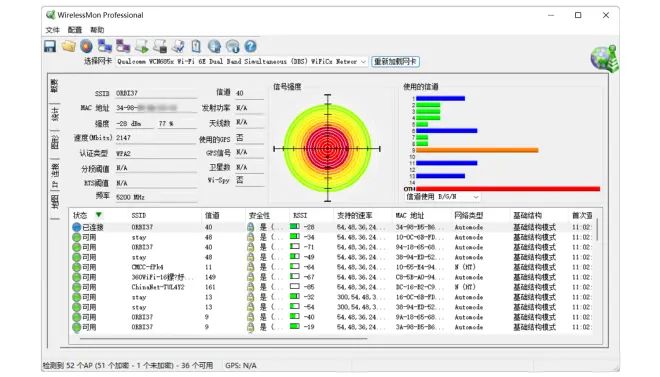
Task: Click the 重新加载网卡 button
Action: pyautogui.click(x=395, y=61)
